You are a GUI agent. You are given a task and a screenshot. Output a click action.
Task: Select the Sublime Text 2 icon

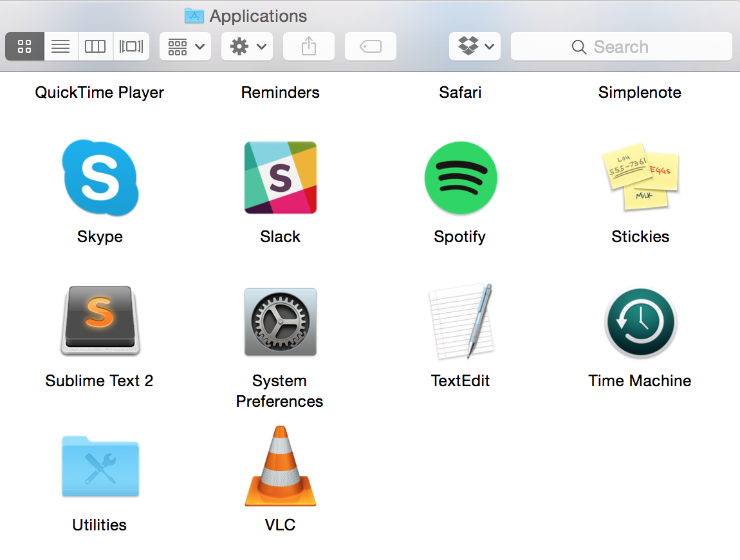(100, 320)
